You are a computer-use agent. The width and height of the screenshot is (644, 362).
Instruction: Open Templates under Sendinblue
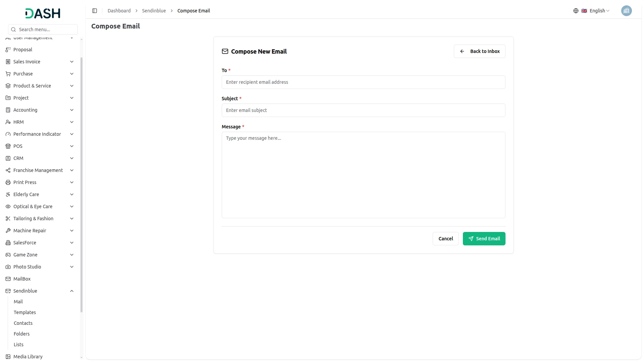[x=25, y=312]
